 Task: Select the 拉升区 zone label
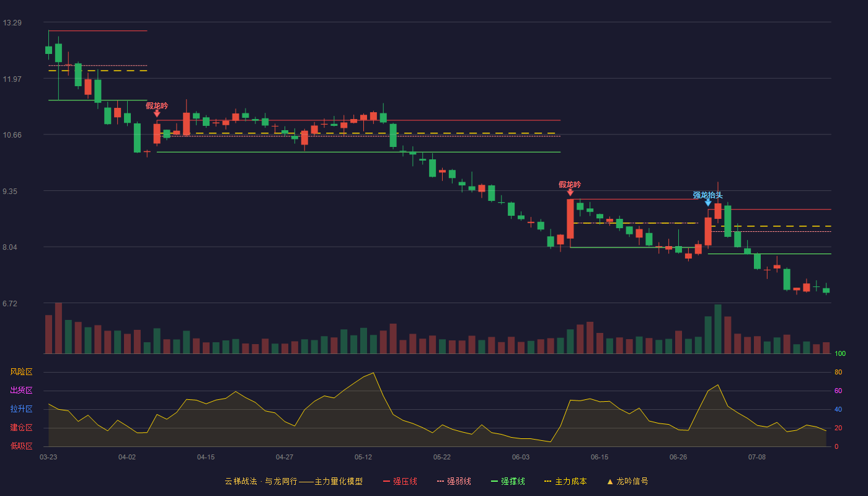click(x=21, y=409)
